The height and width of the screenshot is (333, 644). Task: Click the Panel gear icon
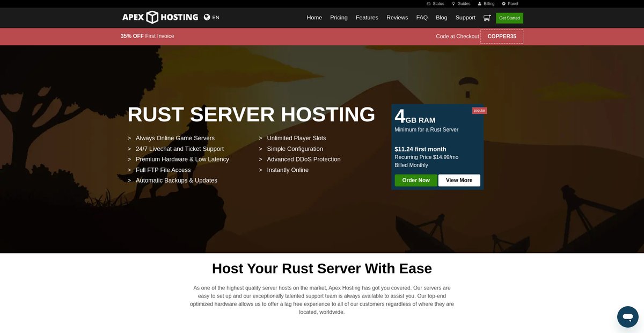[x=504, y=4]
